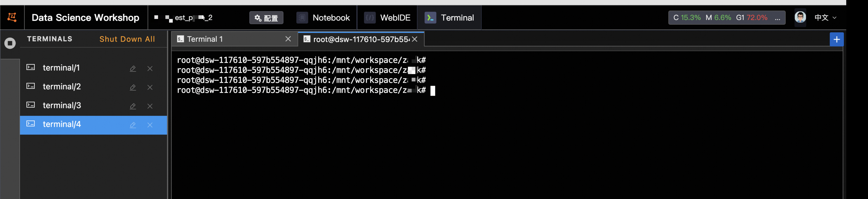Shut down terminal/2 with its X icon
Screen dimensions: 868x199
(x=150, y=87)
